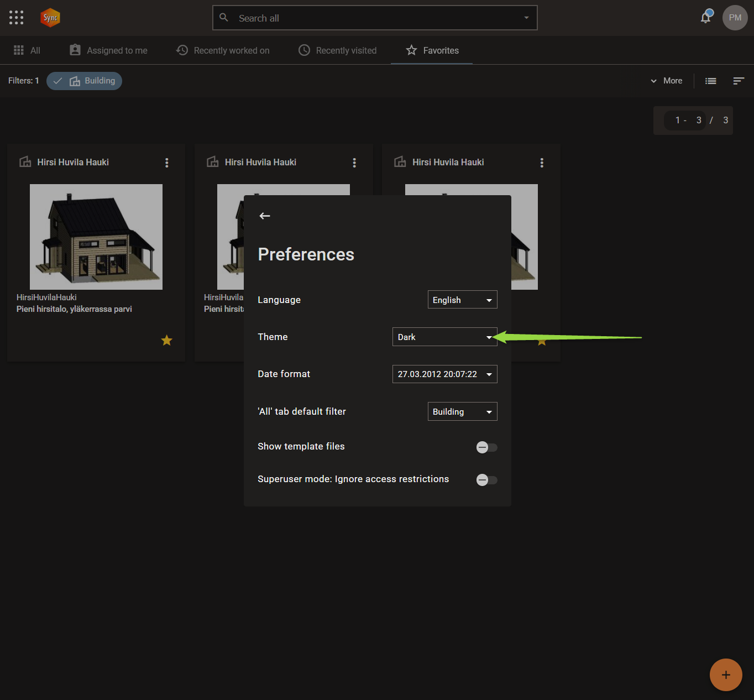Expand the More filters button
The image size is (754, 700).
[666, 81]
